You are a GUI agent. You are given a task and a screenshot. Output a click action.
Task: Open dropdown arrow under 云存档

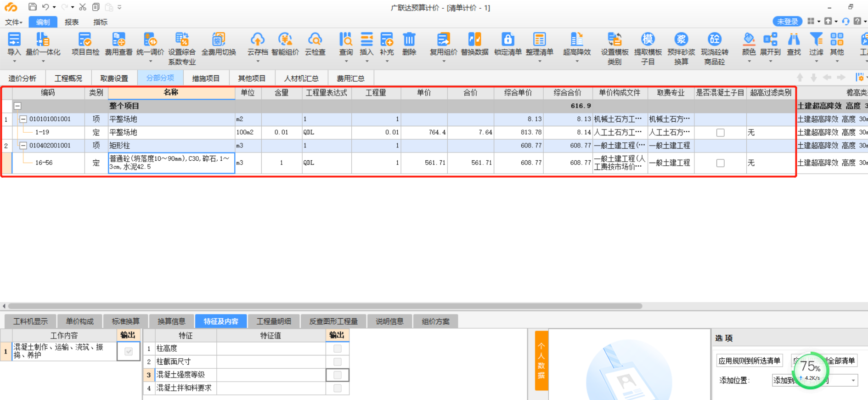coord(258,61)
